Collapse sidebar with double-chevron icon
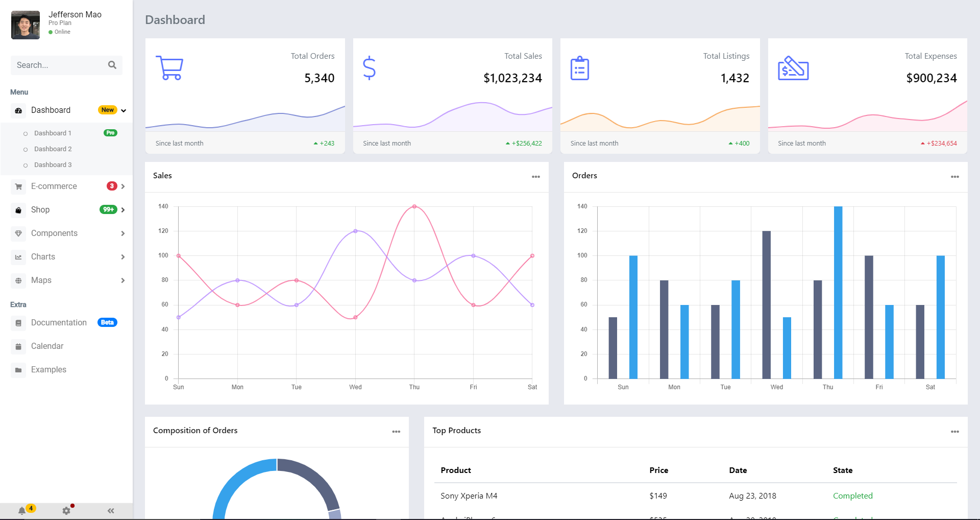The height and width of the screenshot is (520, 980). 111,511
